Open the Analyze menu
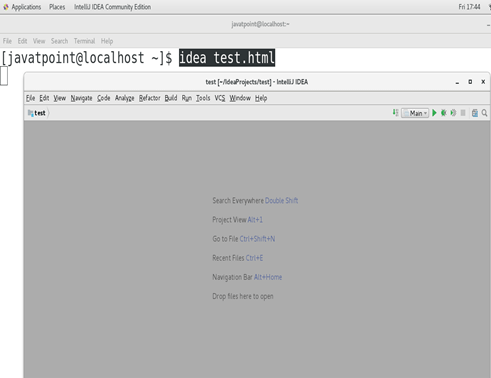This screenshot has height=378, width=491. click(124, 98)
